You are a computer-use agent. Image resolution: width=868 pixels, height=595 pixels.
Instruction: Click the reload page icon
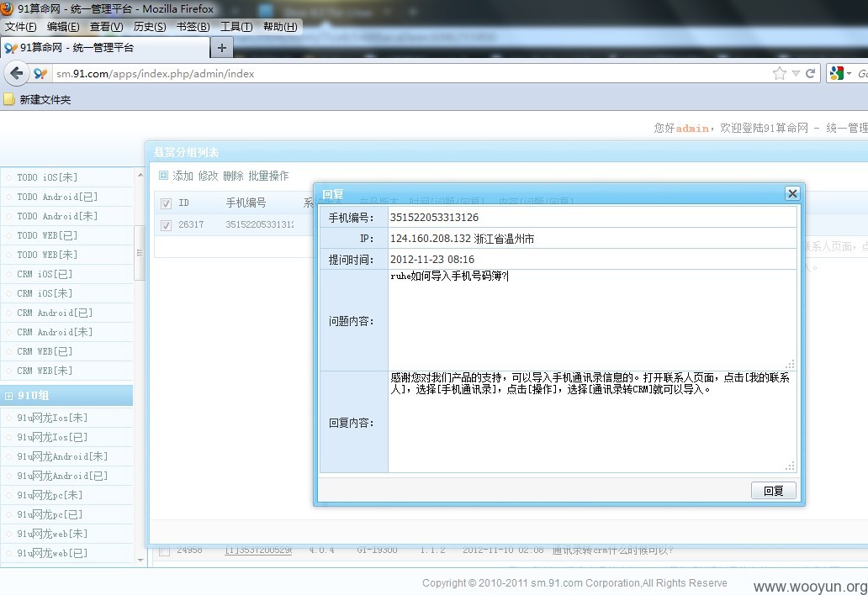811,73
